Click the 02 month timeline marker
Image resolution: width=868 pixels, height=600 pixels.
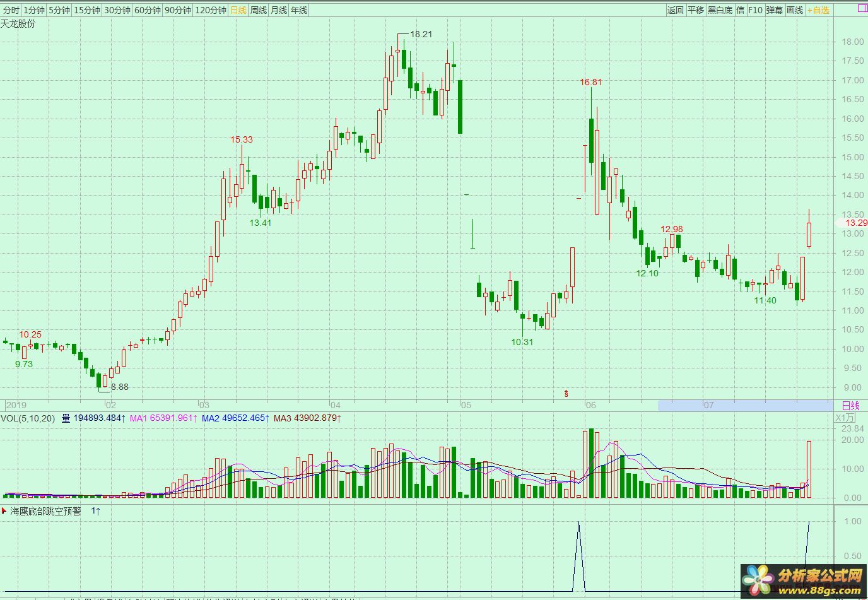(x=111, y=405)
